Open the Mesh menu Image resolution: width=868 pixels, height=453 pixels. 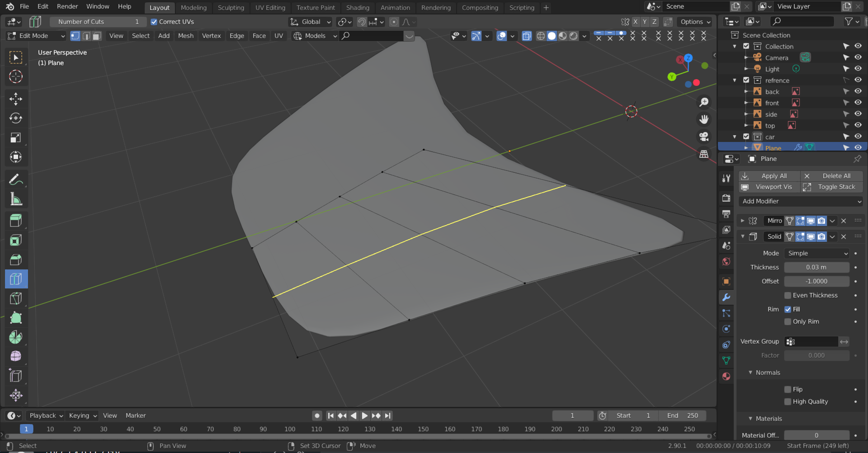pyautogui.click(x=185, y=36)
